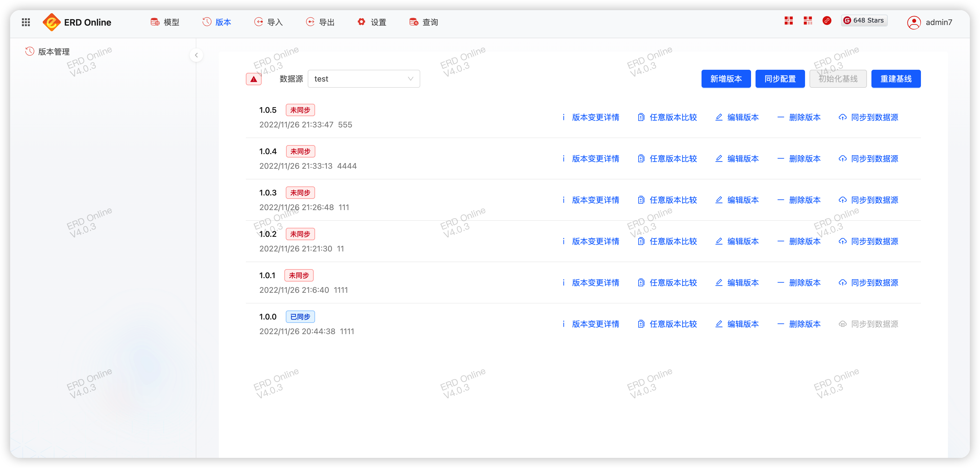This screenshot has width=980, height=468.
Task: Click the 重建基线 button
Action: (x=896, y=79)
